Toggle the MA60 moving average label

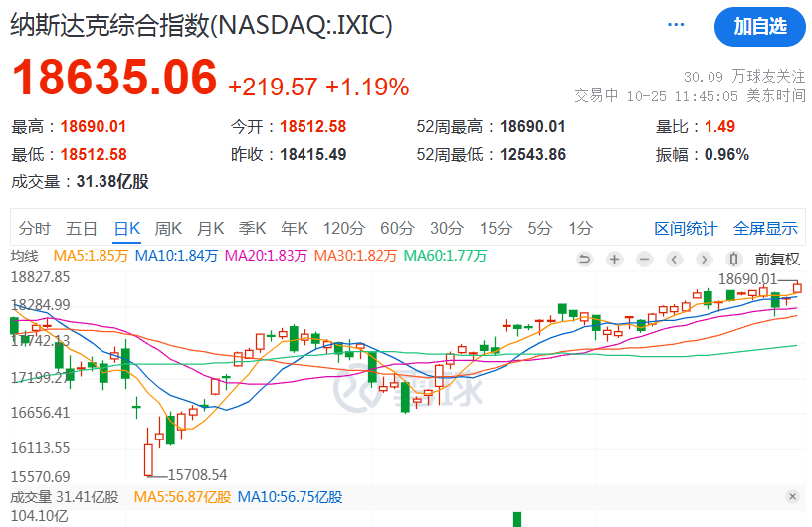[x=445, y=256]
